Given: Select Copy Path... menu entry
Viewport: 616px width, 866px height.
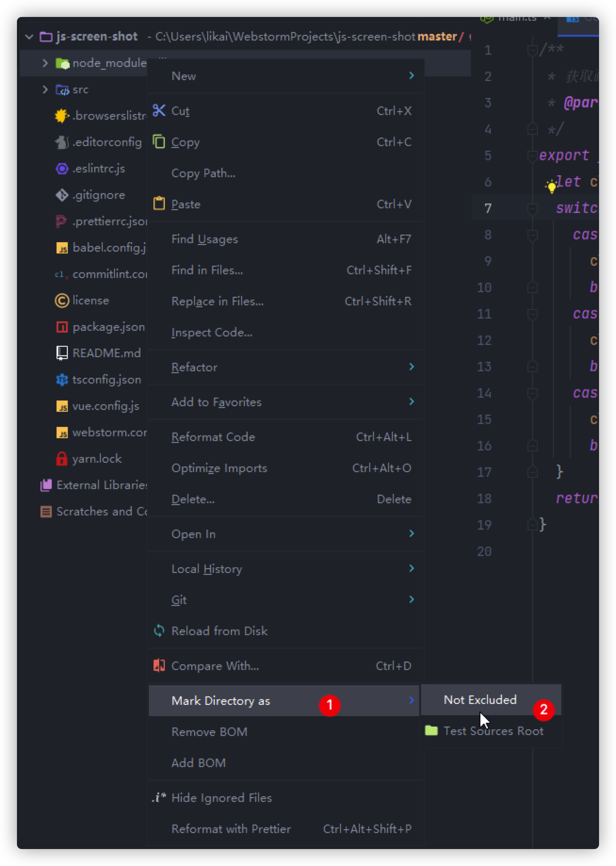Looking at the screenshot, I should pos(286,173).
